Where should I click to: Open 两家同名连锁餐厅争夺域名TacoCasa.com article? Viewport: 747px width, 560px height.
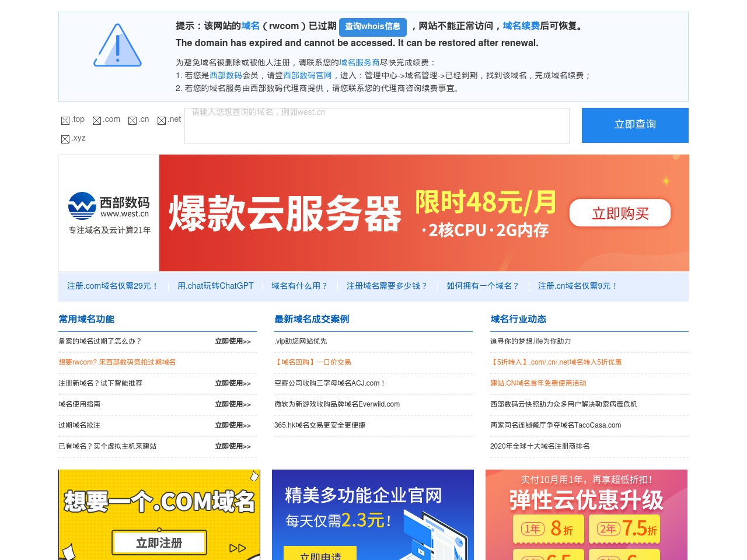coord(556,425)
